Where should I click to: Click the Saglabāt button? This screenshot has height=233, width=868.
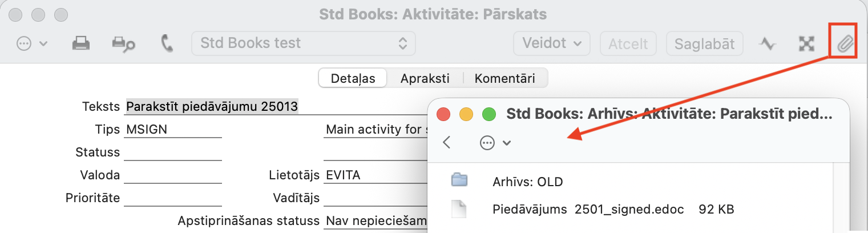tap(704, 43)
